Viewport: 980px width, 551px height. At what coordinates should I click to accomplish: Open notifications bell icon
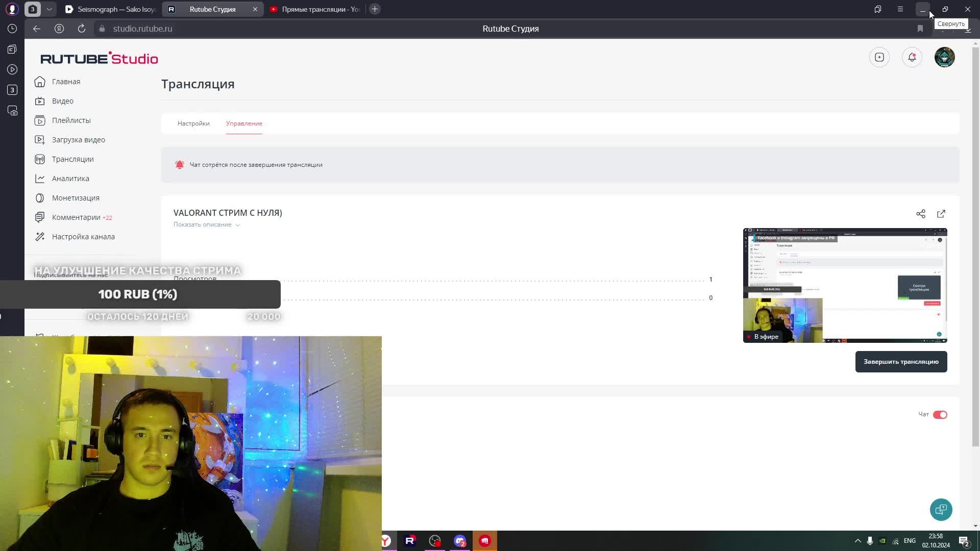pyautogui.click(x=912, y=57)
